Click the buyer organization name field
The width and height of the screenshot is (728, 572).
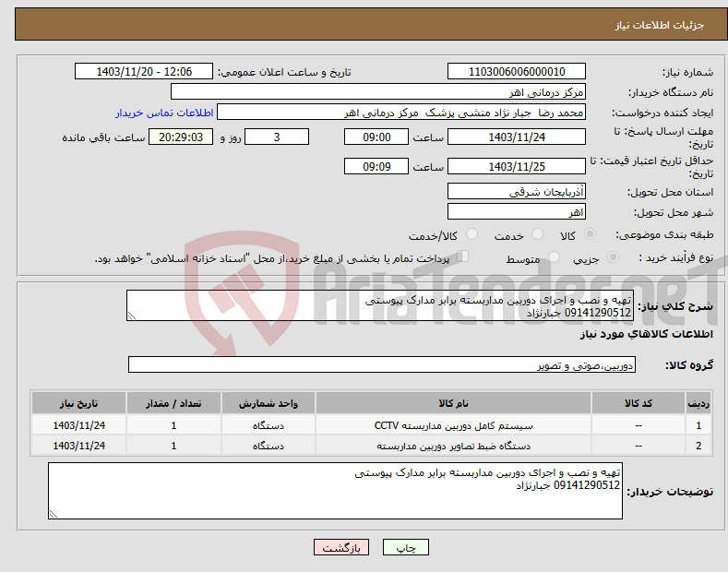tap(378, 92)
